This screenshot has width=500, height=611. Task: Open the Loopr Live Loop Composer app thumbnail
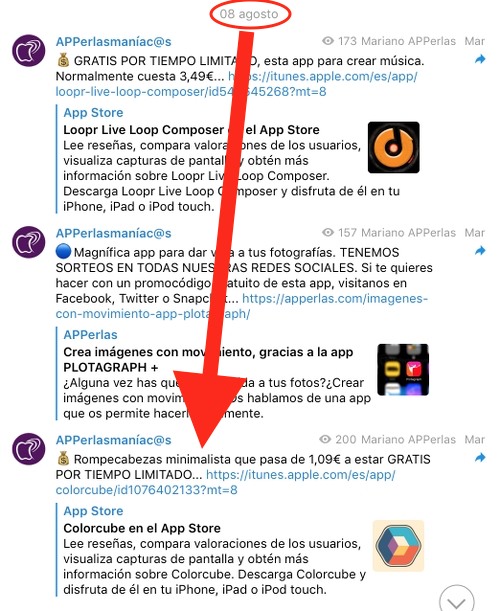(x=394, y=147)
